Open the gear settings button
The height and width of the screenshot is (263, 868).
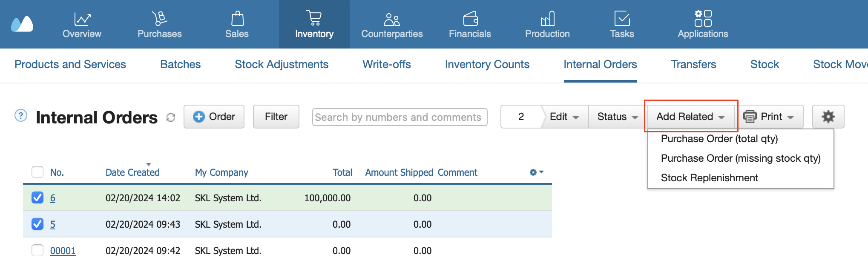(828, 117)
